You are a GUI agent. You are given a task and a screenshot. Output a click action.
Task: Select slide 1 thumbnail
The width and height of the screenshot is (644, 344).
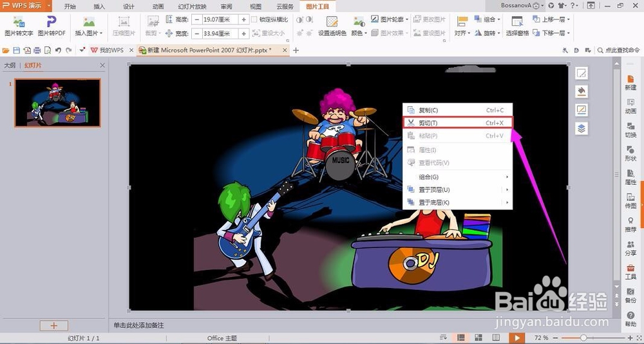coord(57,102)
